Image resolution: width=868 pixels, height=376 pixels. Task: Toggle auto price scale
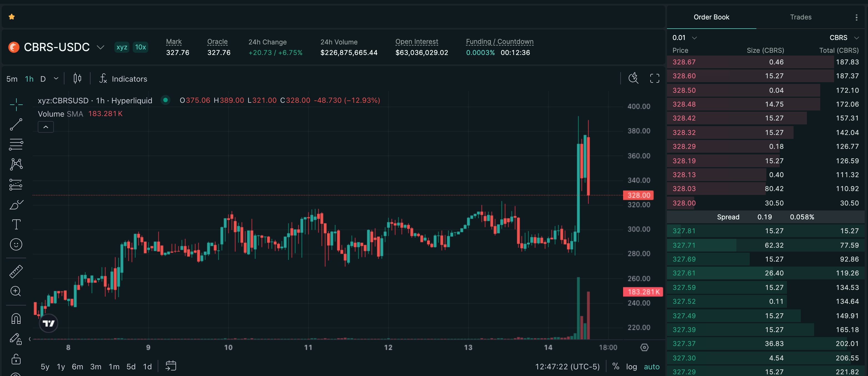tap(652, 367)
